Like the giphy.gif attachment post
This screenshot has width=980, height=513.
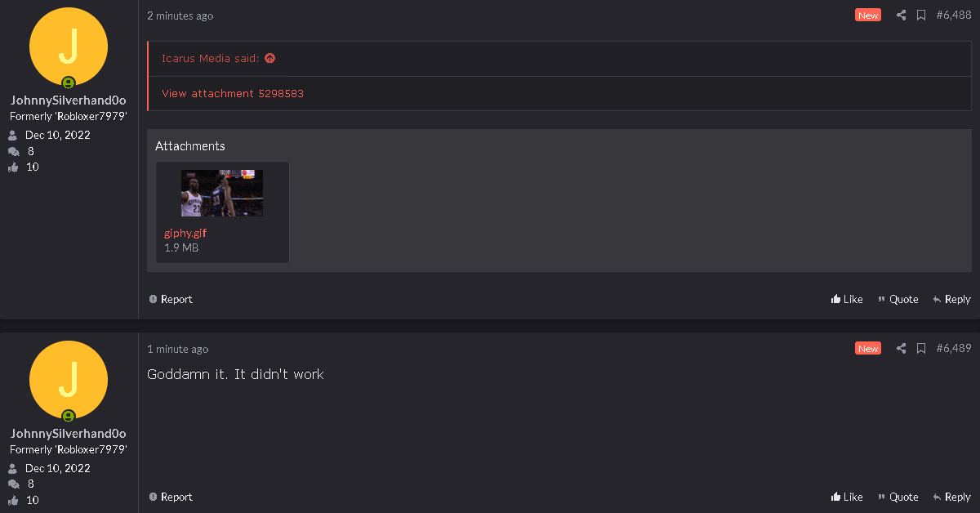click(847, 299)
